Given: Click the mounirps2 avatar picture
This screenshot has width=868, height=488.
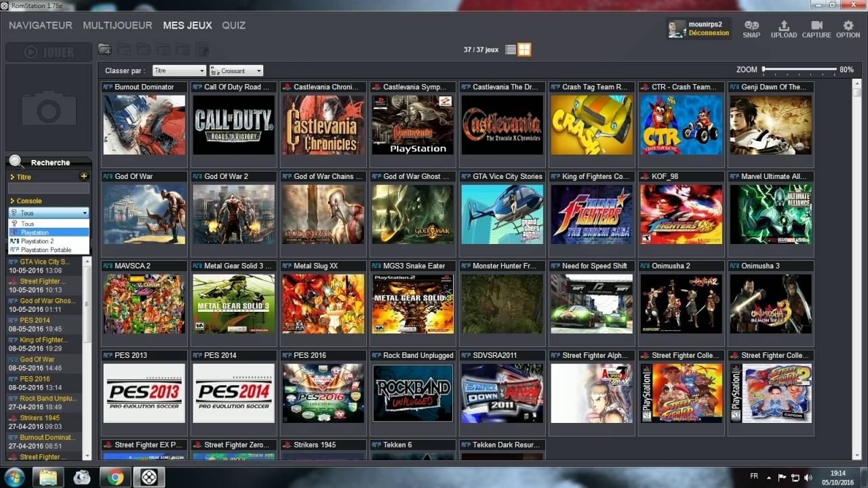Looking at the screenshot, I should tap(677, 28).
